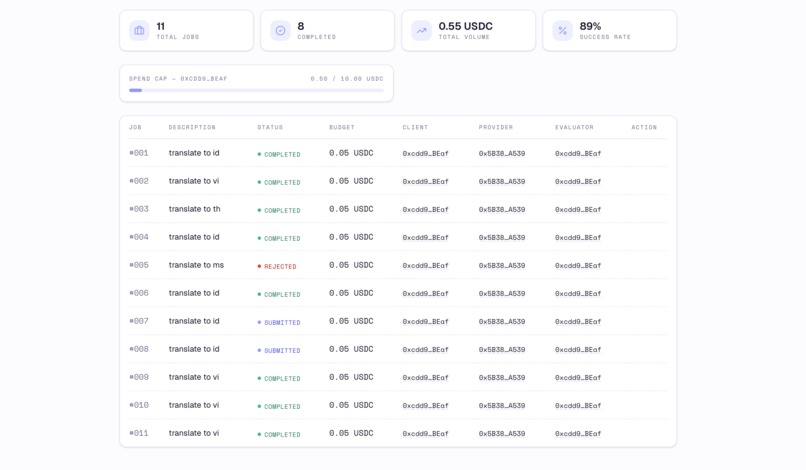The image size is (806, 470).
Task: Open job #003 row ID
Action: pos(139,209)
